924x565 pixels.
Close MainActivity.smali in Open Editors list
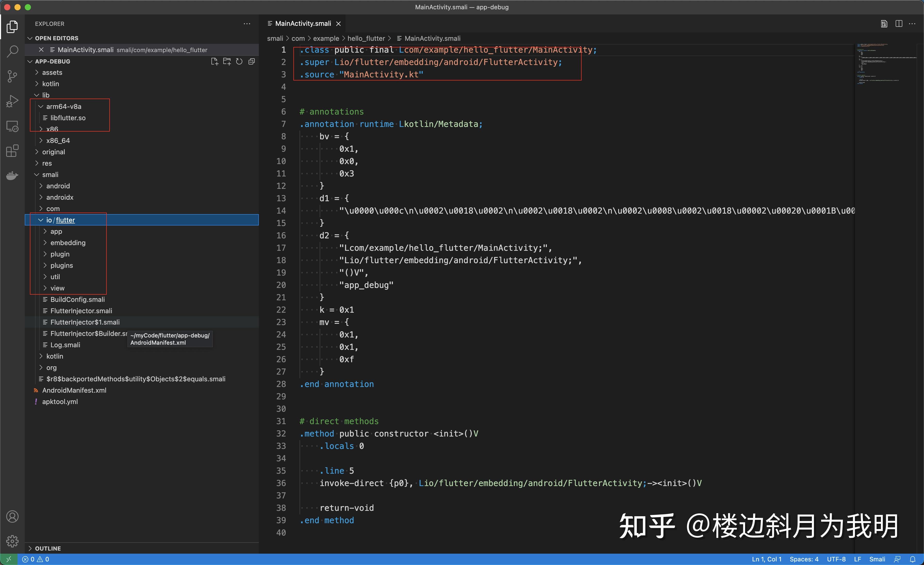[x=41, y=50]
